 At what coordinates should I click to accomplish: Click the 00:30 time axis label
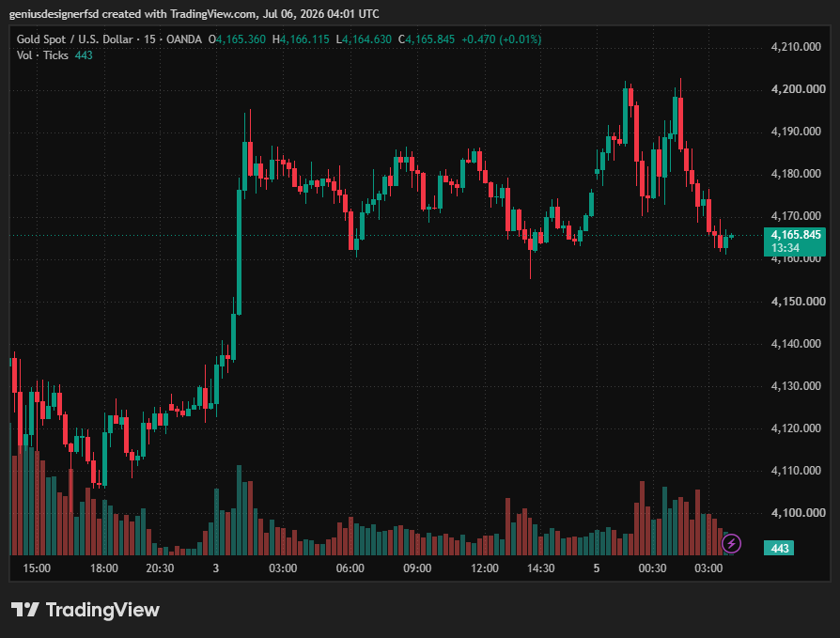coord(652,568)
